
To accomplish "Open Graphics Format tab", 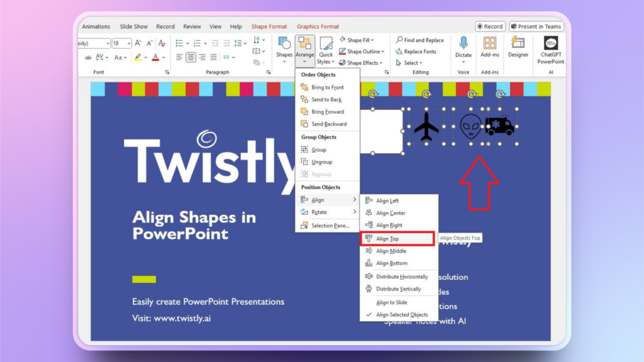I will [318, 26].
